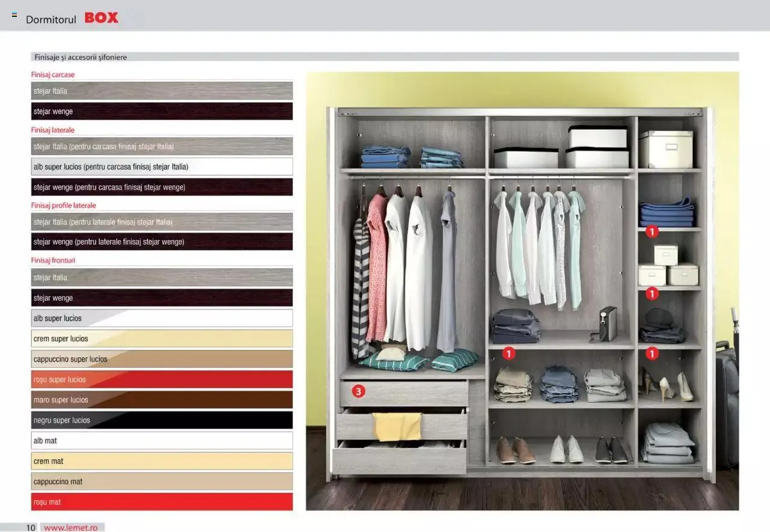Select the maro super lucios swatch

(x=162, y=400)
